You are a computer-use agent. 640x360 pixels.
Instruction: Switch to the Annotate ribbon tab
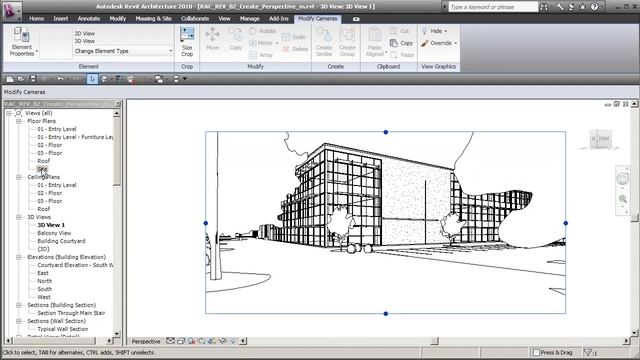point(89,19)
